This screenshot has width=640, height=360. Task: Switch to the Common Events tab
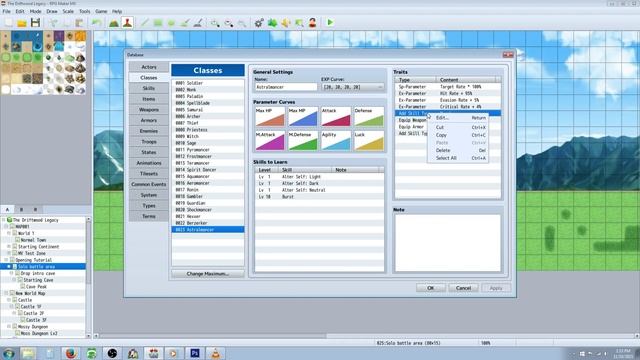coord(149,184)
